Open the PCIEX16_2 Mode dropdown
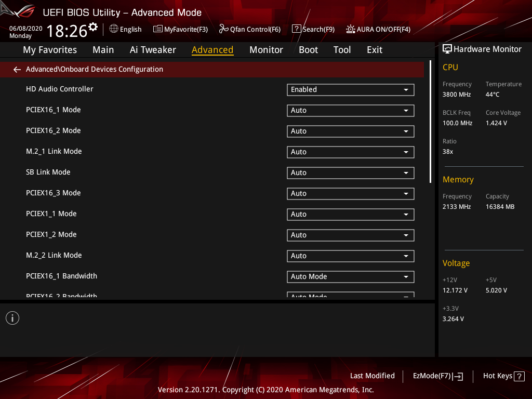 (351, 131)
